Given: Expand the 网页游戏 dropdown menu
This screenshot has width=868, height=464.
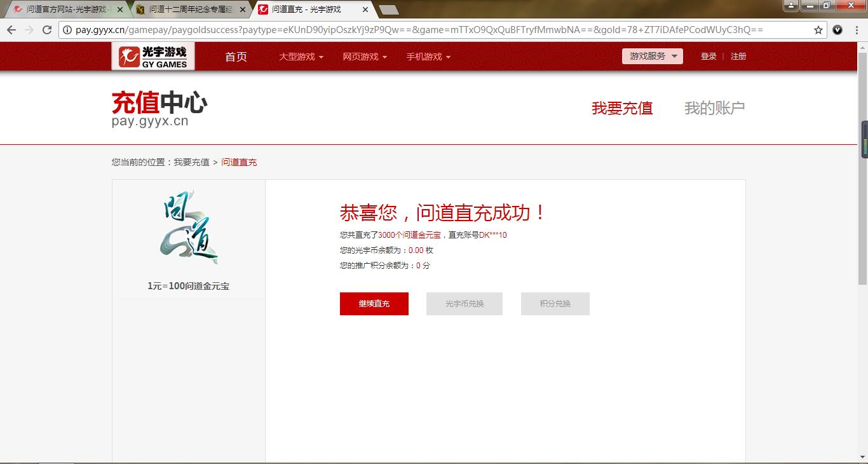Looking at the screenshot, I should (x=365, y=57).
